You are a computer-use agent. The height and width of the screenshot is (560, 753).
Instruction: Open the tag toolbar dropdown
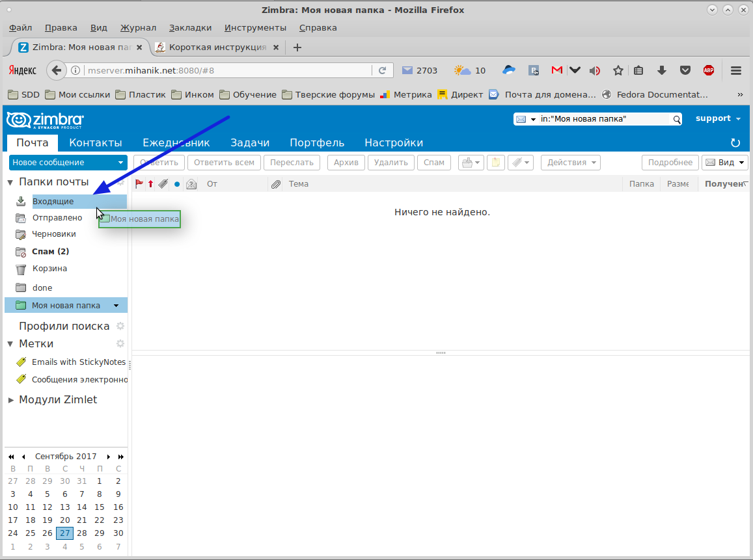click(521, 163)
